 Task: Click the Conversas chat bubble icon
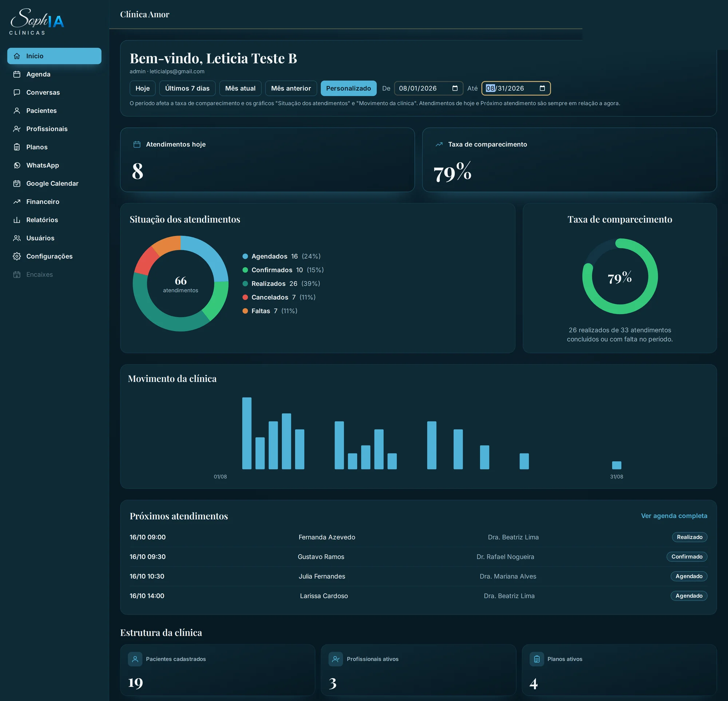17,92
